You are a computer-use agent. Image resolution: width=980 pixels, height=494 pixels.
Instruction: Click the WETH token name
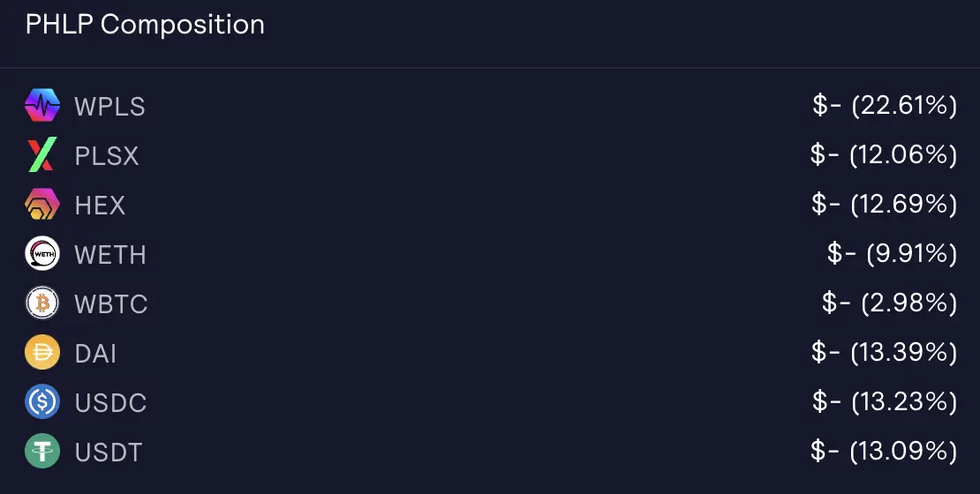pos(110,255)
